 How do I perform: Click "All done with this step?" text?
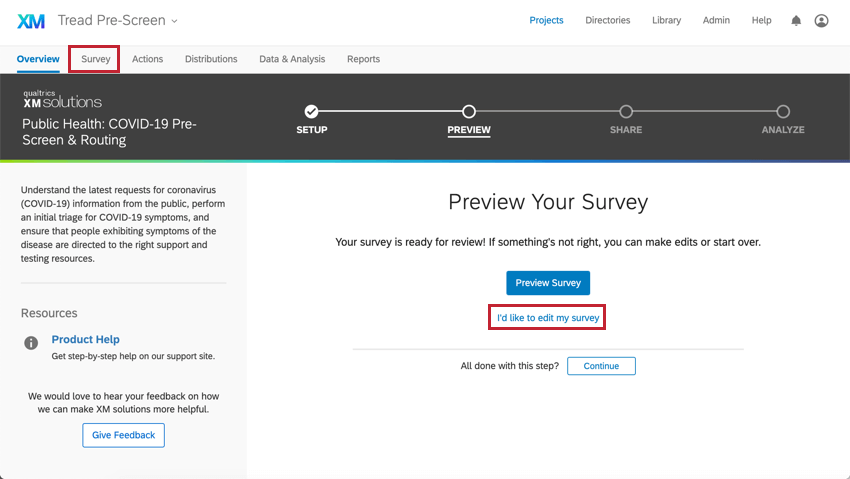tap(510, 366)
